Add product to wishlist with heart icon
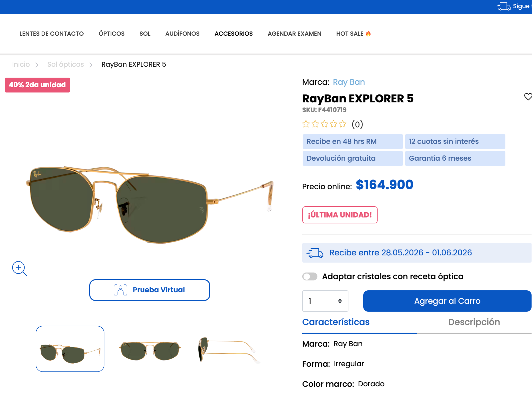 pyautogui.click(x=528, y=96)
